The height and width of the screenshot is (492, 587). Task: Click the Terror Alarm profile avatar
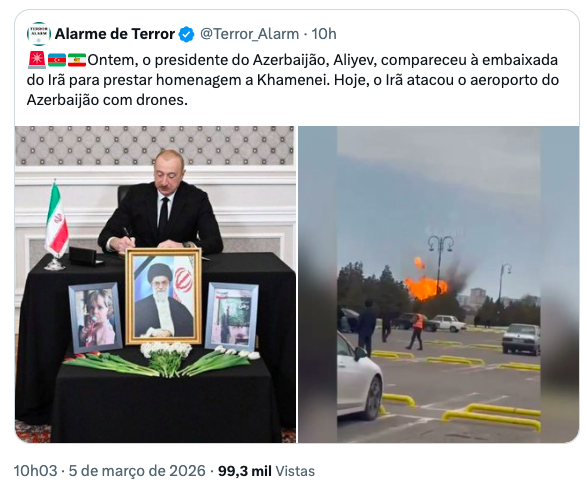tap(39, 34)
